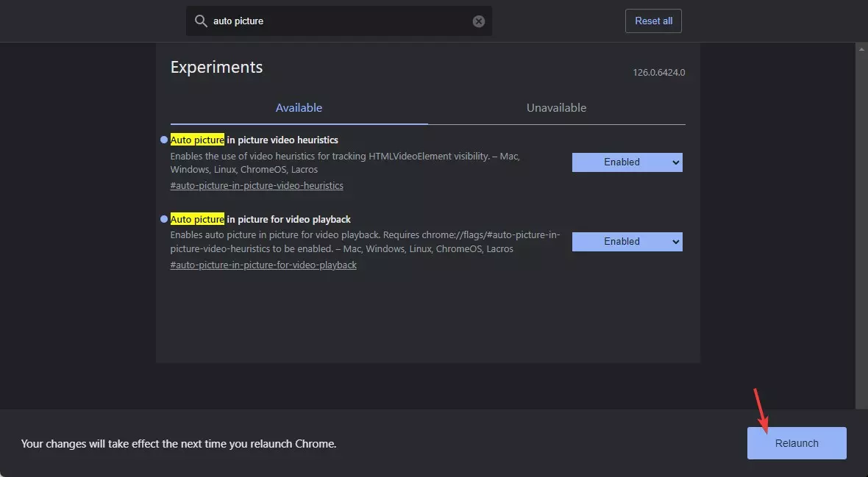Viewport: 868px width, 477px height.
Task: Click the highlighted Auto picture playback flag title
Action: click(x=197, y=218)
